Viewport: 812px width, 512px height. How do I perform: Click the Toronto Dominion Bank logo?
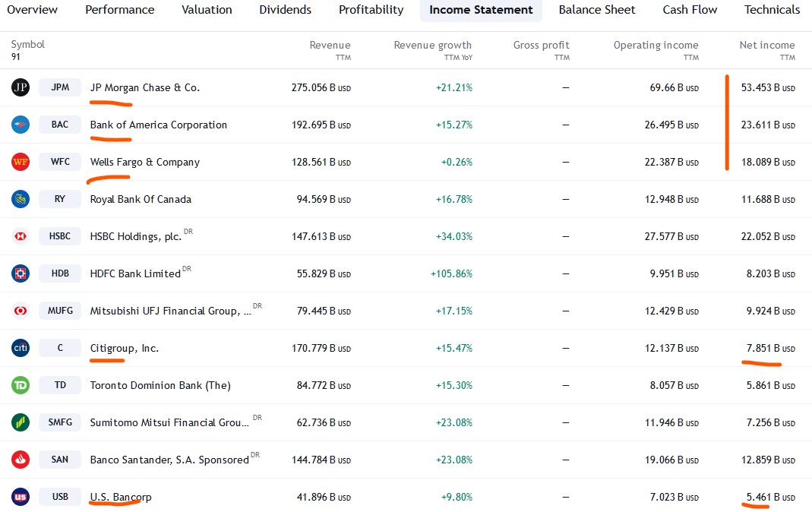coord(21,385)
